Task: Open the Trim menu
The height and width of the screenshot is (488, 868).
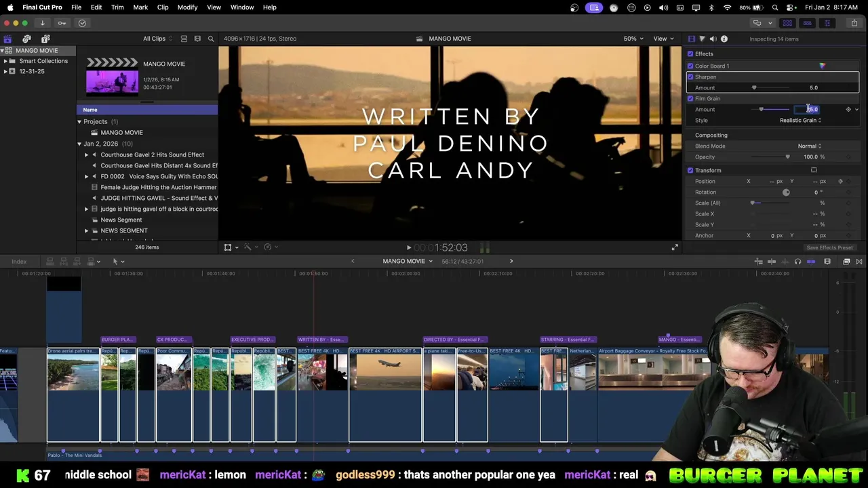Action: [117, 7]
